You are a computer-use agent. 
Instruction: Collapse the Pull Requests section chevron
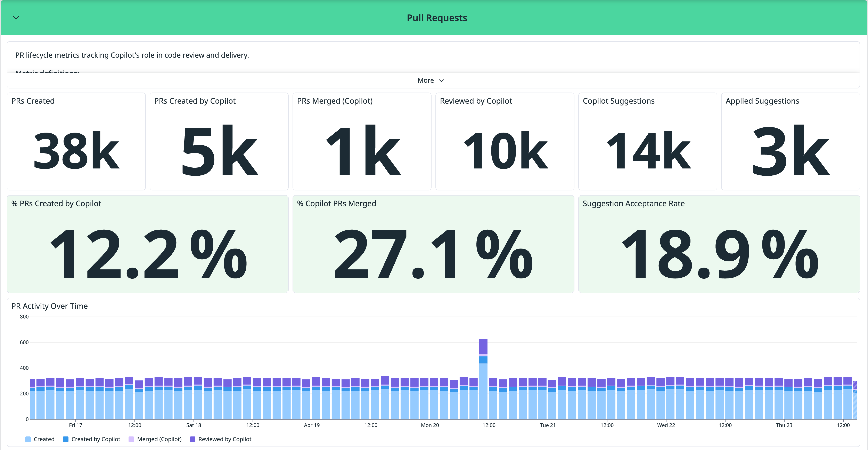click(x=16, y=17)
